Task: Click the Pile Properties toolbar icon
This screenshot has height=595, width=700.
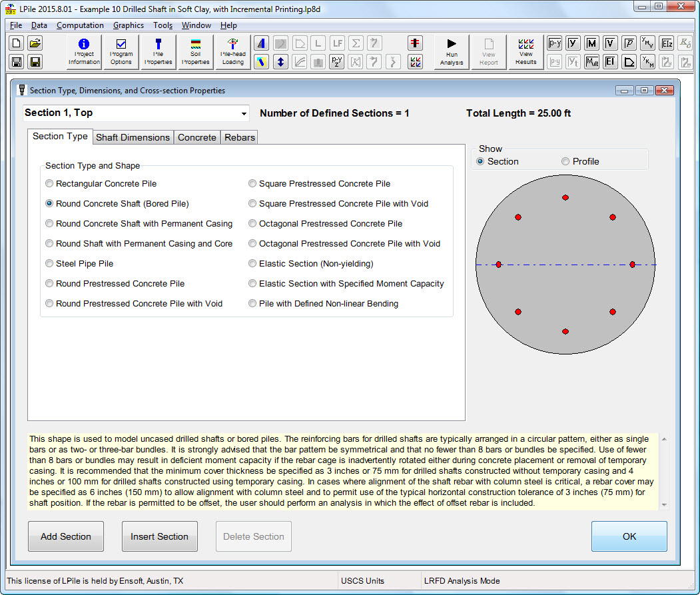Action: tap(159, 52)
